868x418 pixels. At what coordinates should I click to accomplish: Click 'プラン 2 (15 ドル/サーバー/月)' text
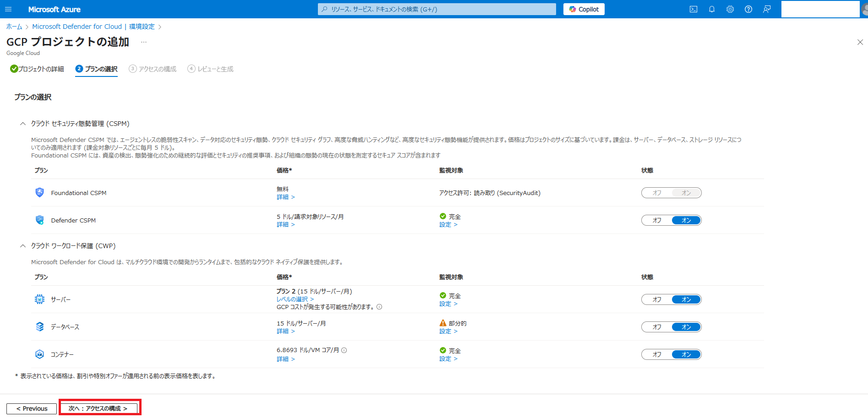(314, 291)
